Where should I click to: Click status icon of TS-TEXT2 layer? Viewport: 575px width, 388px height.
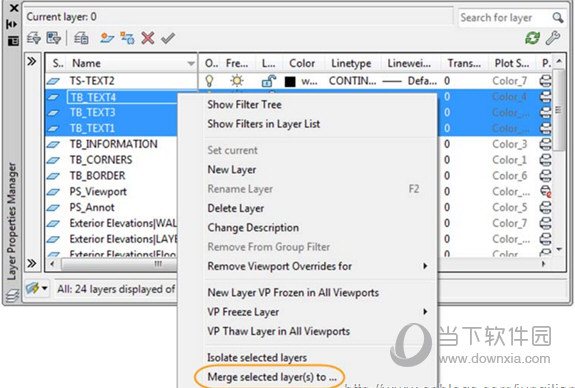tap(53, 81)
